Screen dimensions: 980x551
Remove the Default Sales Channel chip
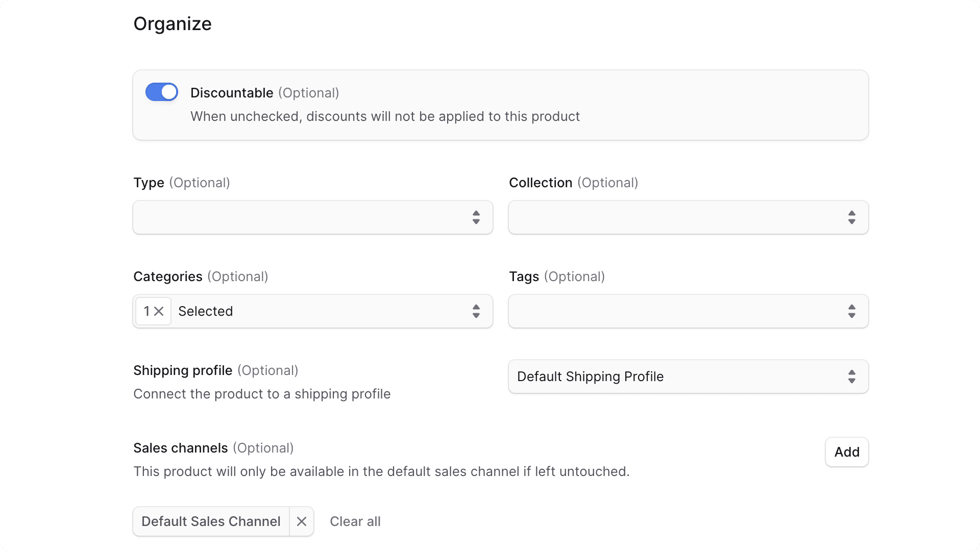(301, 521)
